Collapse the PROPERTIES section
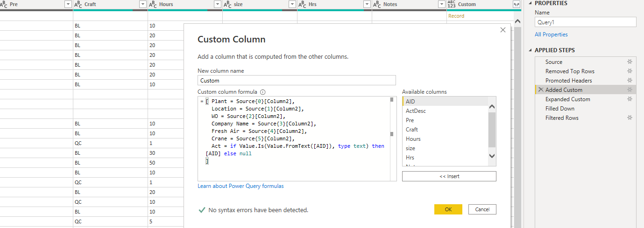This screenshot has height=228, width=644. click(531, 3)
